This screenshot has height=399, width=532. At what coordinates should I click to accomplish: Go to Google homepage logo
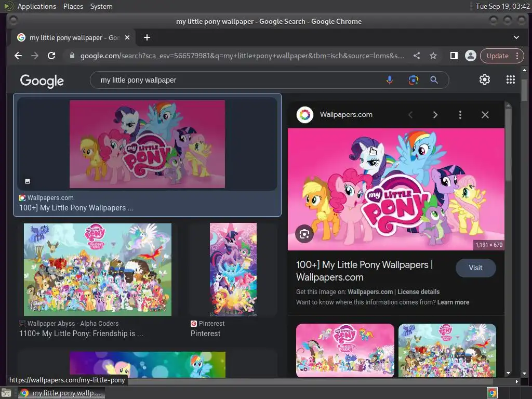(42, 81)
